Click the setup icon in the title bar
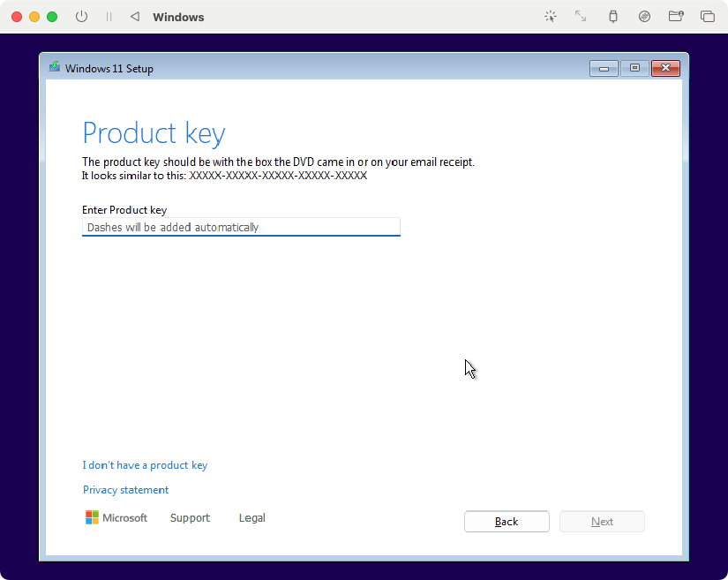This screenshot has width=728, height=580. click(54, 68)
